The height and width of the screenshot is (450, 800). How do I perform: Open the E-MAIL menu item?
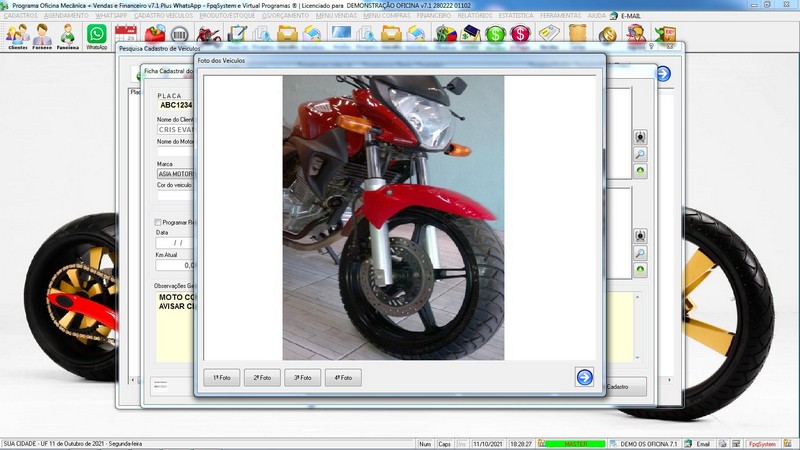[x=626, y=16]
